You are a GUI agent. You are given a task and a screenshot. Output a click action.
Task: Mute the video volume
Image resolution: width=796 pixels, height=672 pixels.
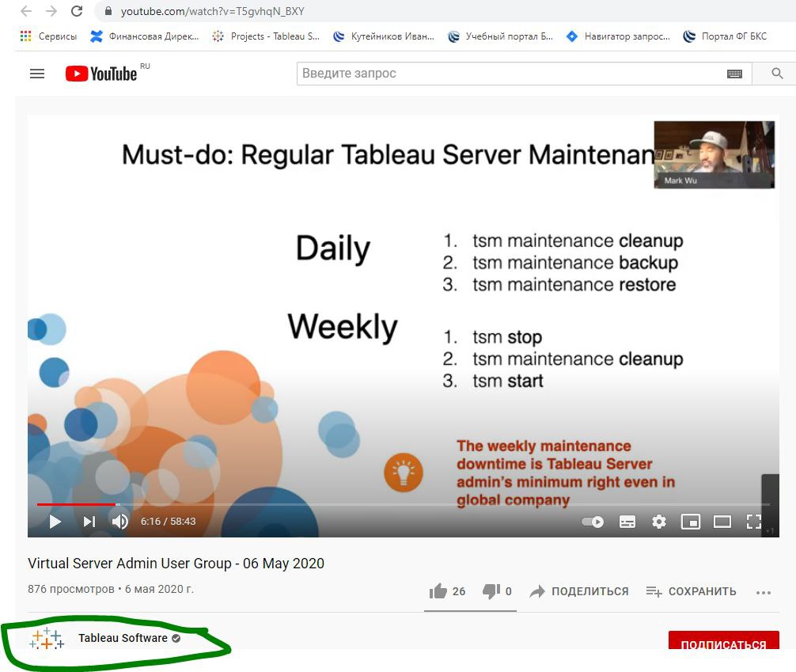[x=120, y=522]
